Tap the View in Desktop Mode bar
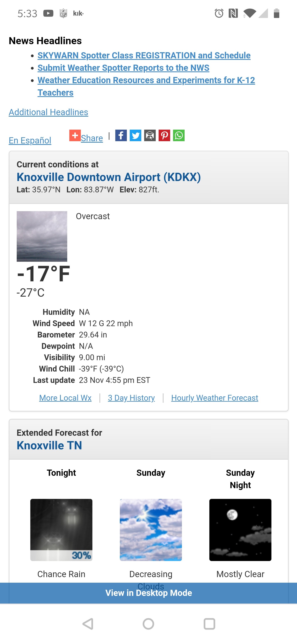This screenshot has height=644, width=297. [x=148, y=593]
